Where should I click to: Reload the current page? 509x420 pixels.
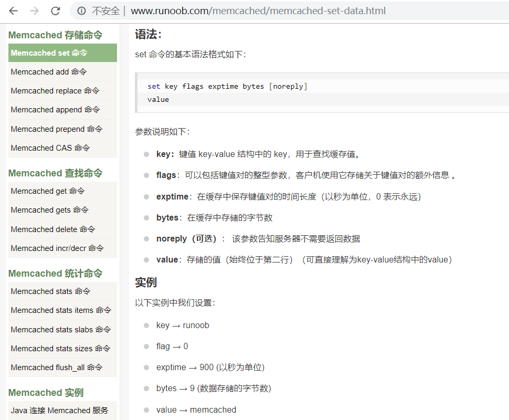[x=56, y=11]
